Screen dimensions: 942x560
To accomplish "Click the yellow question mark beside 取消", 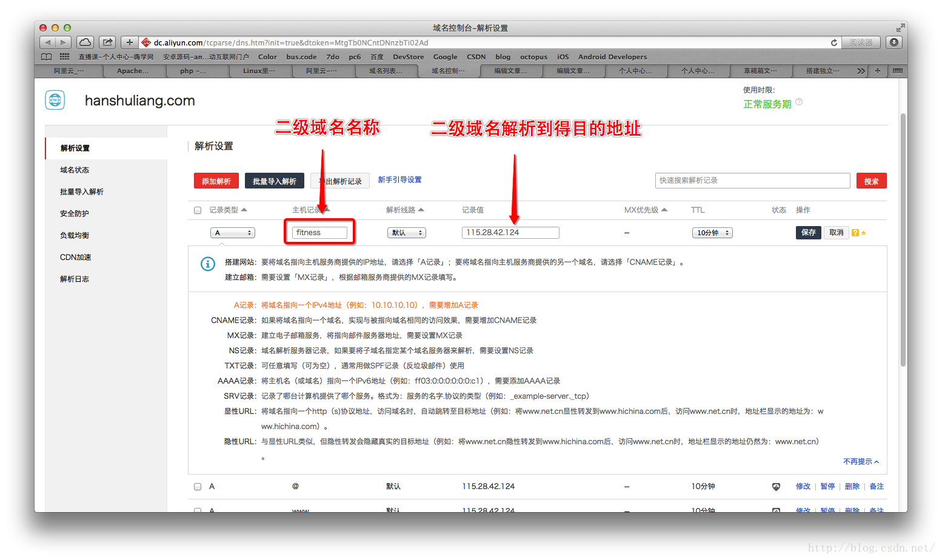I will click(x=855, y=233).
